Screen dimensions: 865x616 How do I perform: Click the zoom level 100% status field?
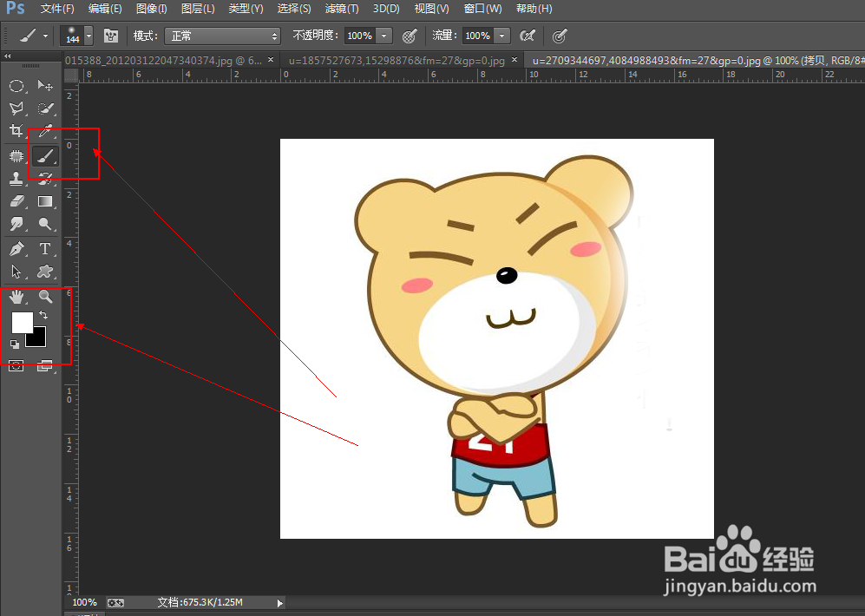[84, 602]
